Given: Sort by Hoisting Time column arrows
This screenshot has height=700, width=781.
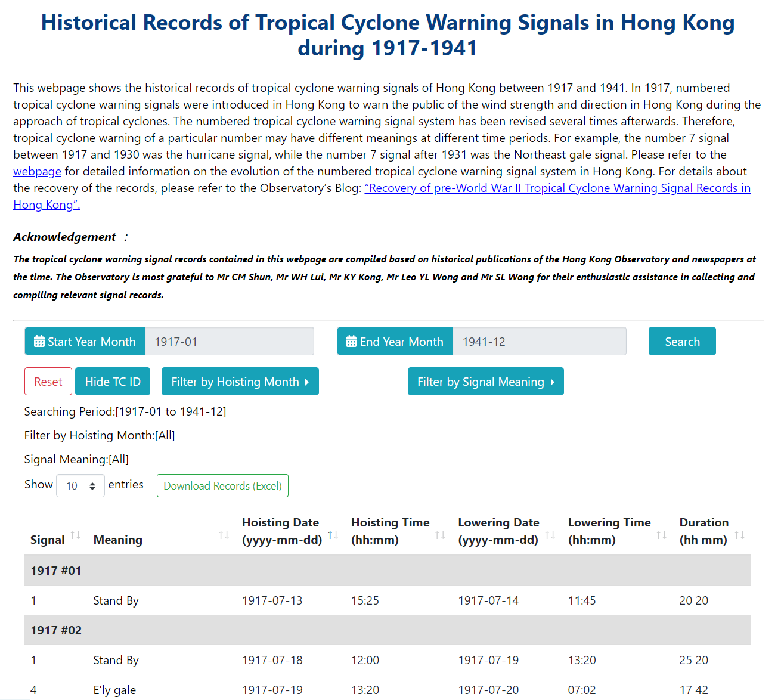Looking at the screenshot, I should click(440, 535).
